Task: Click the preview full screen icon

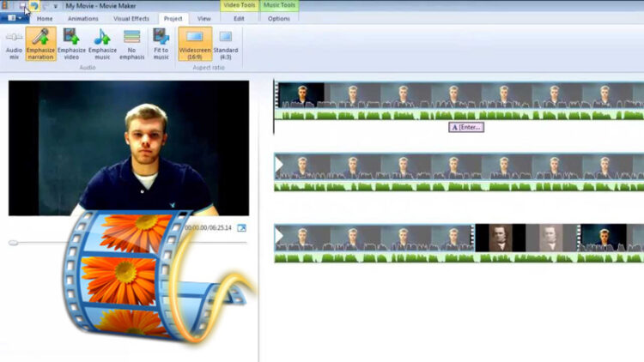Action: click(x=241, y=228)
